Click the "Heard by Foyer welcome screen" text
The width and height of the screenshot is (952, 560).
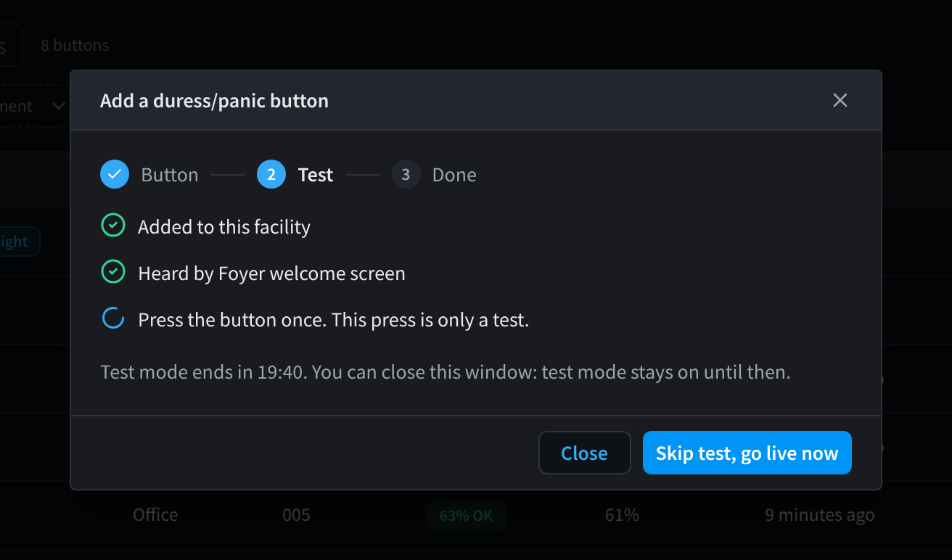coord(272,273)
